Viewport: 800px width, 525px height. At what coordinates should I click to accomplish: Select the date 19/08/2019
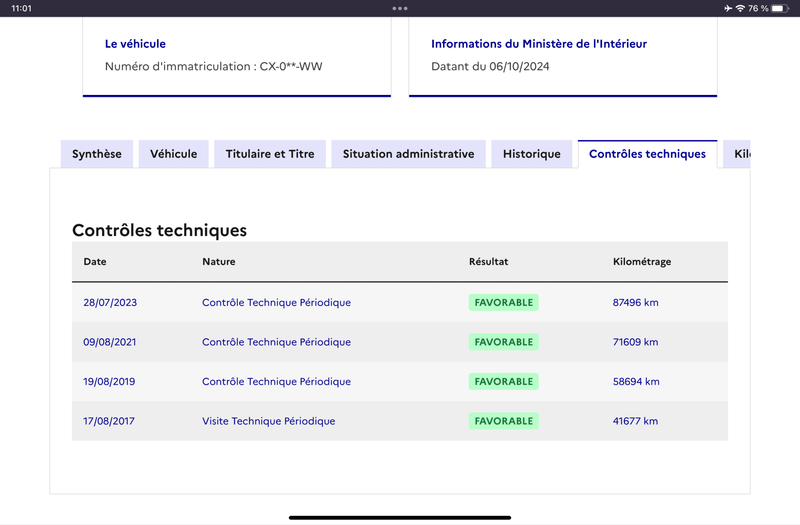109,382
